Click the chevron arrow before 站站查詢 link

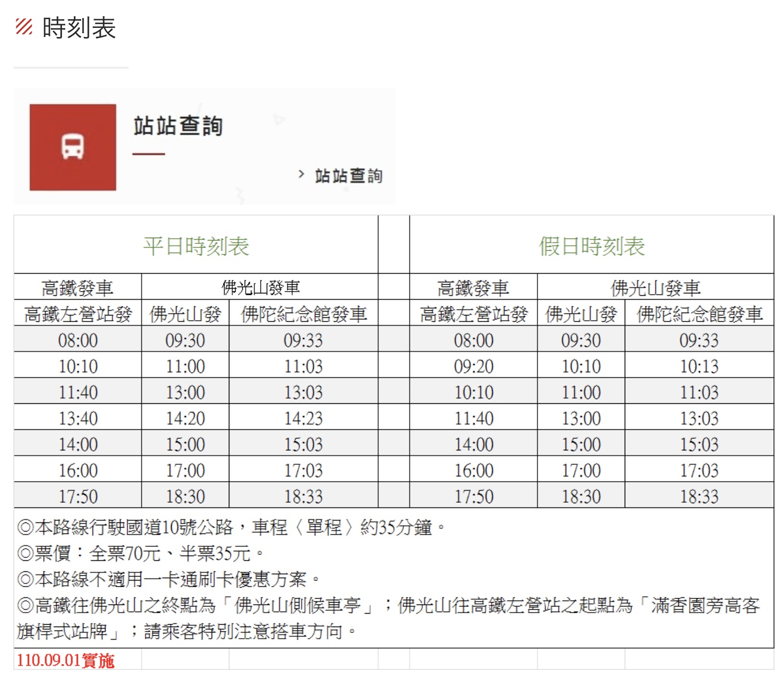click(301, 175)
